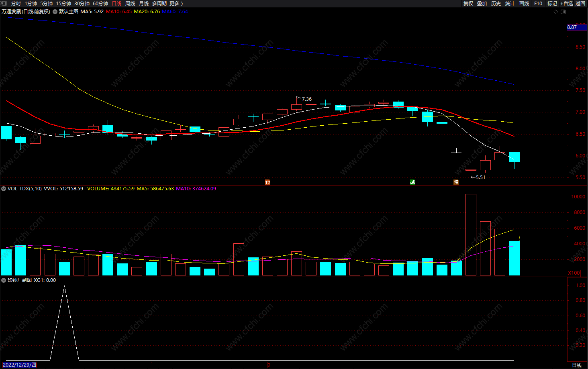This screenshot has width=588, height=369.
Task: Click the XG1: 0.00 value
Action: [x=45, y=280]
